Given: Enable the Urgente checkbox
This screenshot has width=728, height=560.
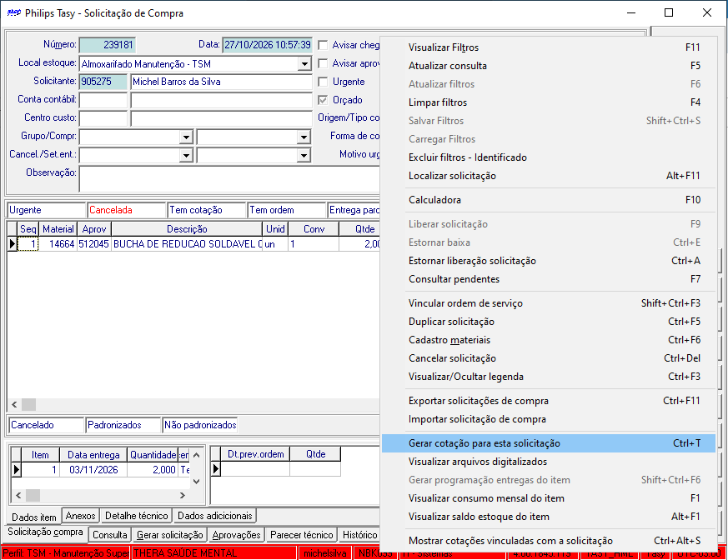Looking at the screenshot, I should pos(324,82).
